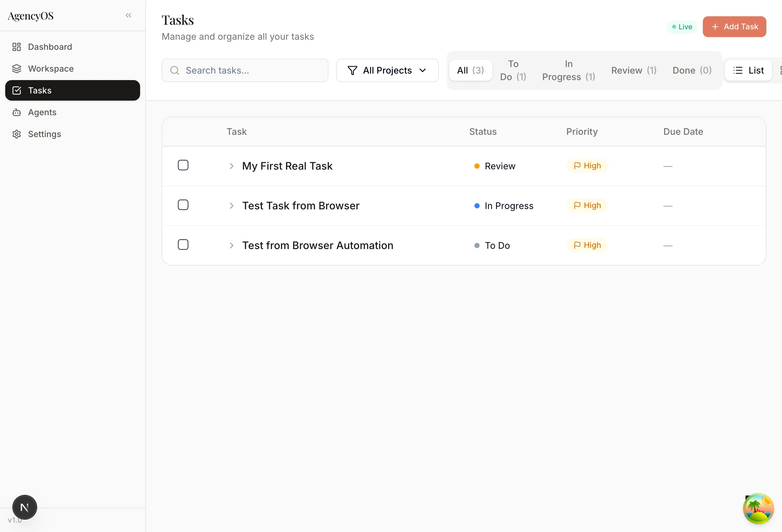782x532 pixels.
Task: Open the All Projects dropdown
Action: click(387, 70)
